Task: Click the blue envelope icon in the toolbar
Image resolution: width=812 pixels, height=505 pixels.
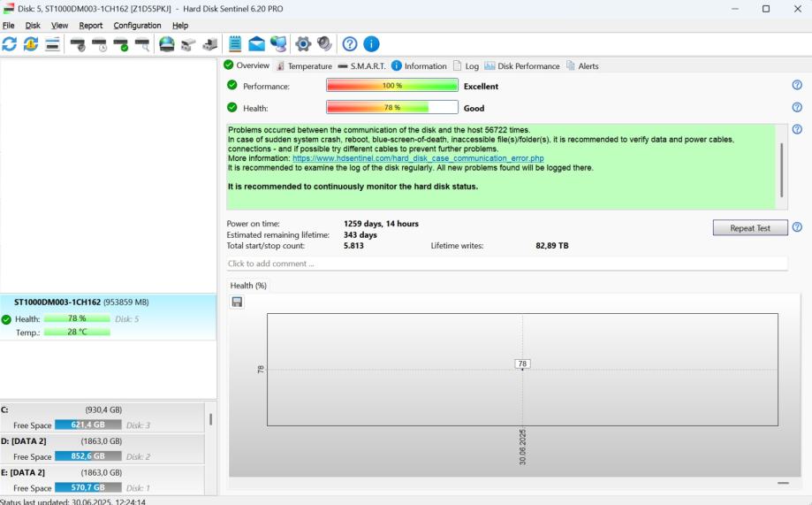Action: [256, 44]
